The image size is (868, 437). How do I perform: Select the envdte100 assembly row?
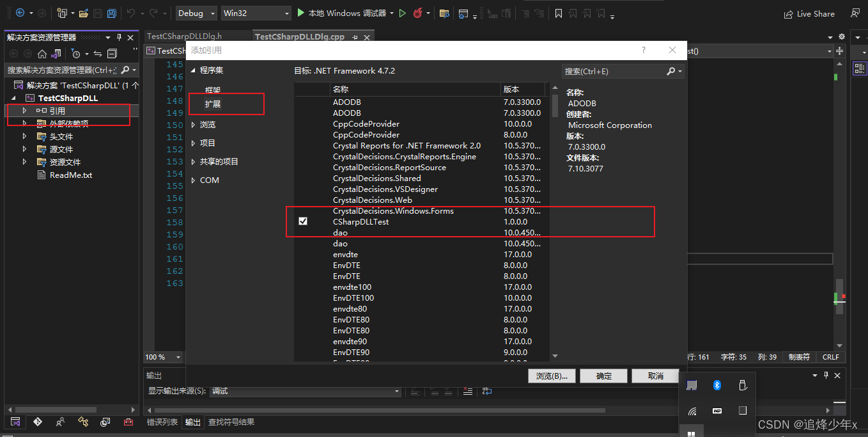[x=422, y=287]
